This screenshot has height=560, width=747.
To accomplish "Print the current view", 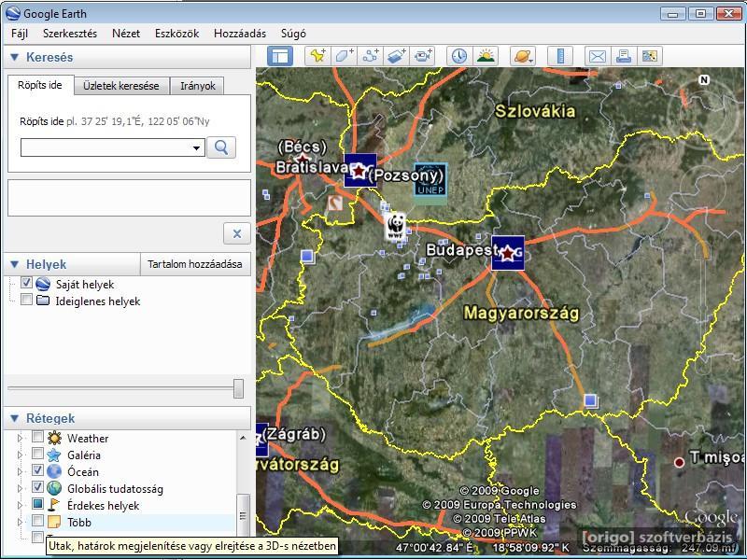I will click(623, 56).
